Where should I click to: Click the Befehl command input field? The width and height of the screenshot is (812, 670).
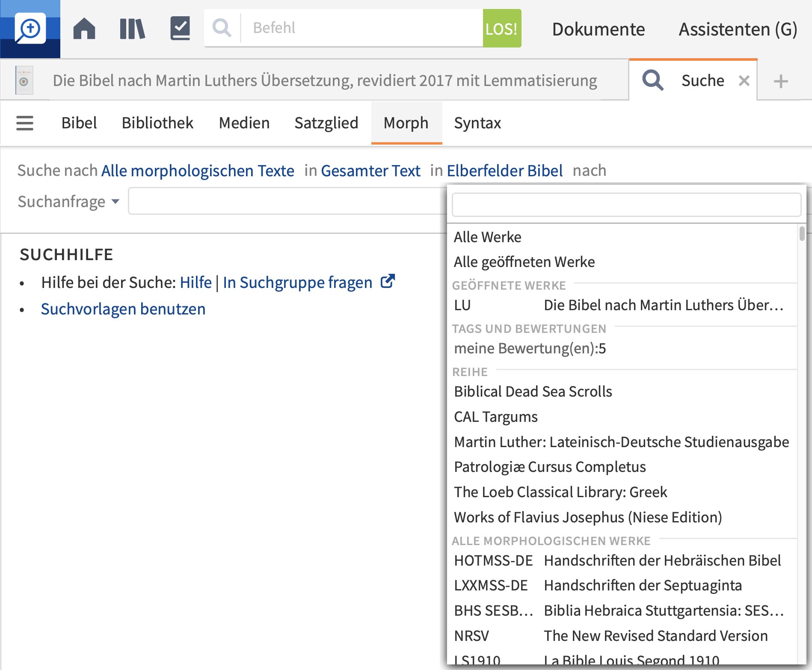362,28
